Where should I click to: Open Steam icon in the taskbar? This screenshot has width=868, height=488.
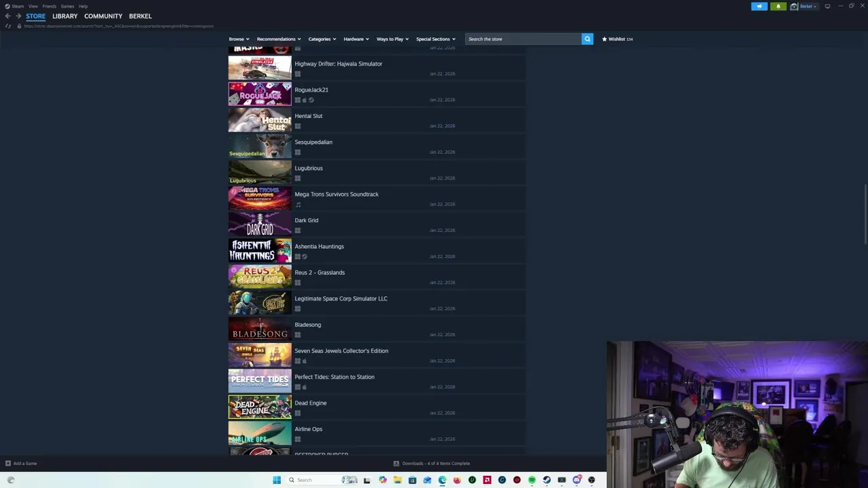[547, 480]
